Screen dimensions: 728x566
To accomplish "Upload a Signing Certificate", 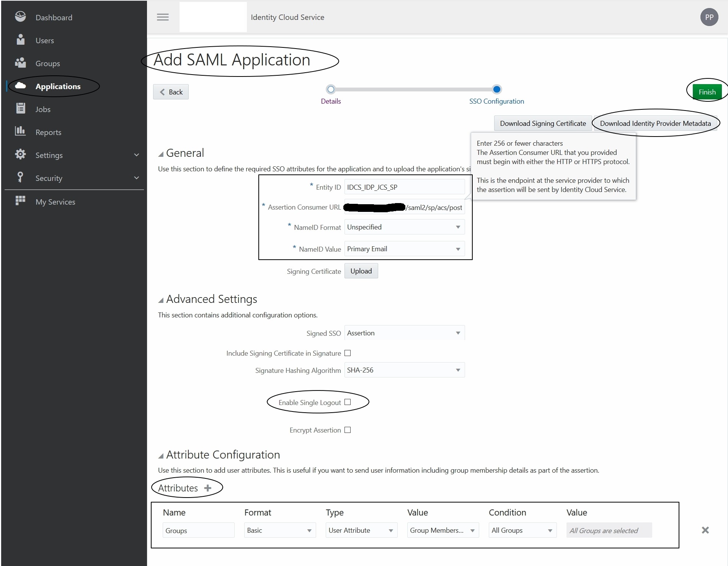I will pos(361,271).
